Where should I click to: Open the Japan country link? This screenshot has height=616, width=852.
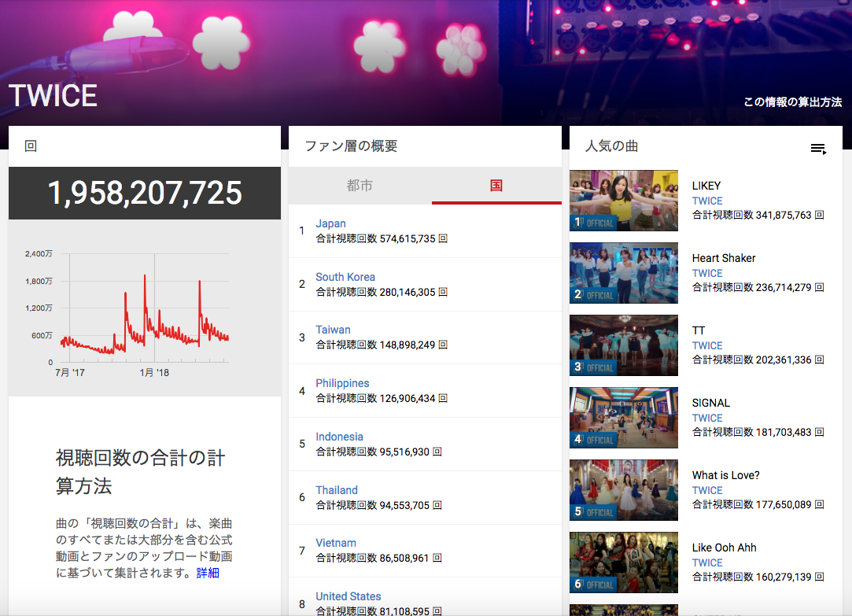pyautogui.click(x=330, y=223)
